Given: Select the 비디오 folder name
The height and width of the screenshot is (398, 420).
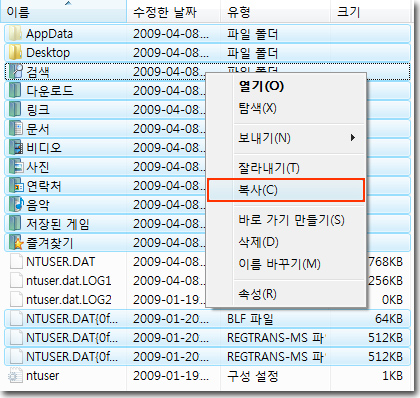Looking at the screenshot, I should [x=44, y=148].
